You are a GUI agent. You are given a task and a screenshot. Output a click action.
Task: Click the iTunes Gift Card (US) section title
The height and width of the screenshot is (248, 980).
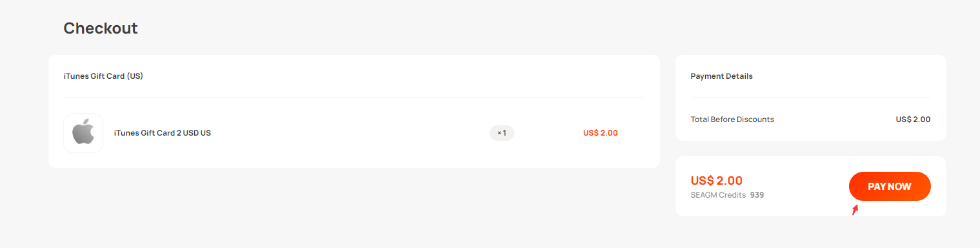tap(103, 76)
